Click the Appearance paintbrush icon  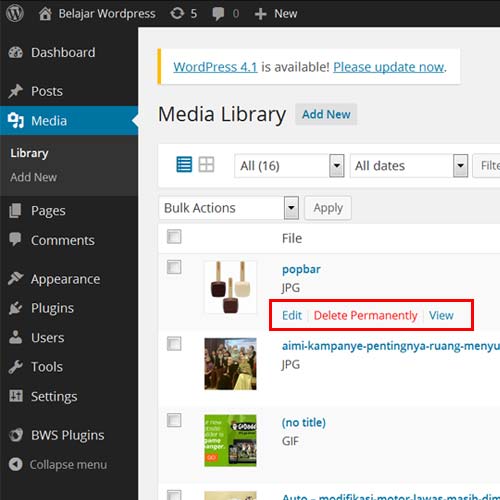pos(15,279)
